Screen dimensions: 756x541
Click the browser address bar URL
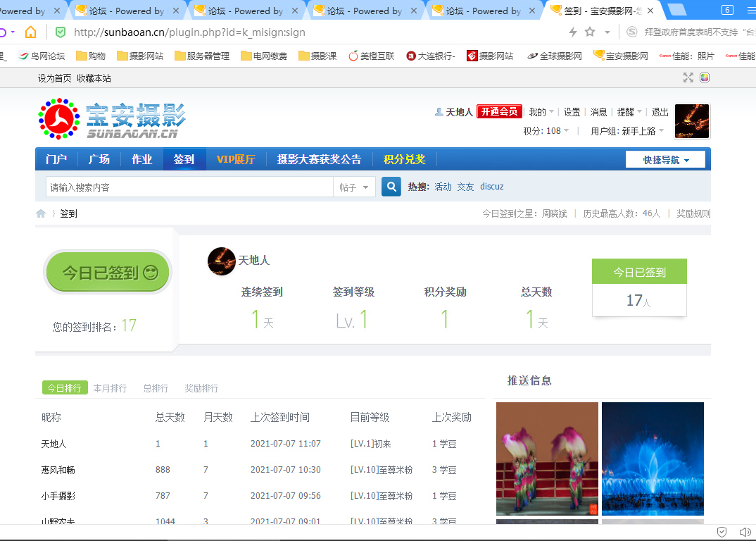pos(189,32)
